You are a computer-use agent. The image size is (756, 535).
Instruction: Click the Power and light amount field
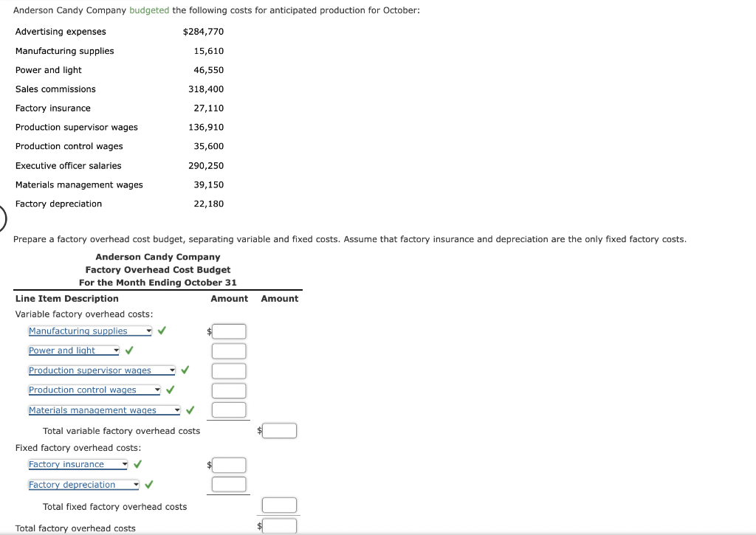[229, 351]
